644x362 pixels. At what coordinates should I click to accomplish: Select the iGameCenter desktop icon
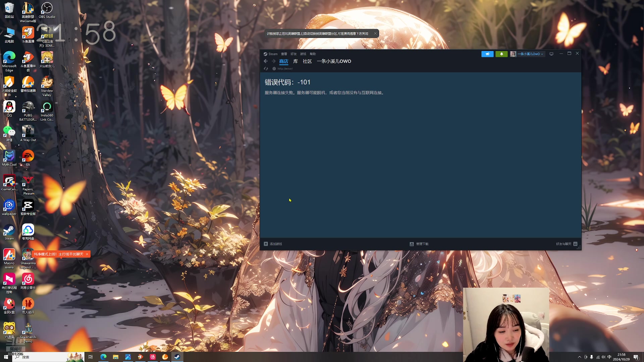(x=9, y=183)
